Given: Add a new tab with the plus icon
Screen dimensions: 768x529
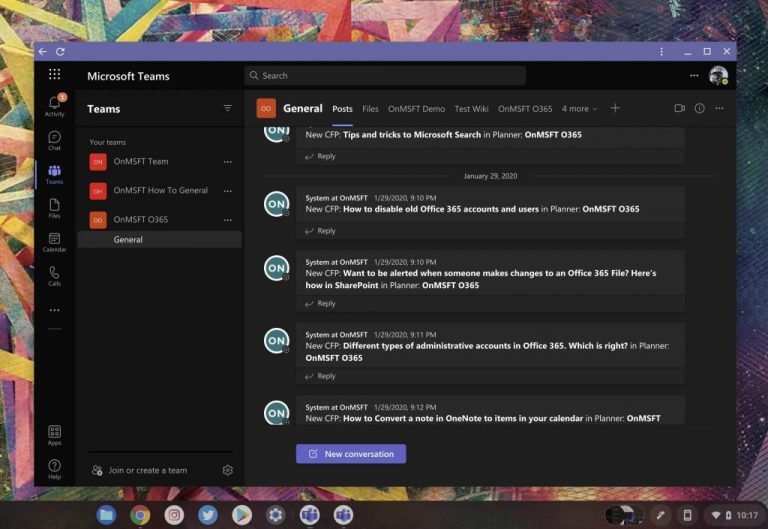Looking at the screenshot, I should (615, 108).
